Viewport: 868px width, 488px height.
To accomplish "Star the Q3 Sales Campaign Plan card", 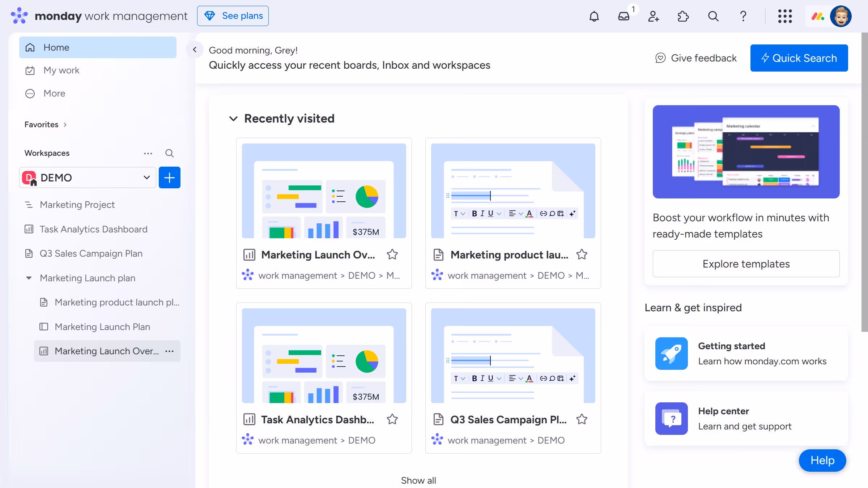I will click(582, 419).
